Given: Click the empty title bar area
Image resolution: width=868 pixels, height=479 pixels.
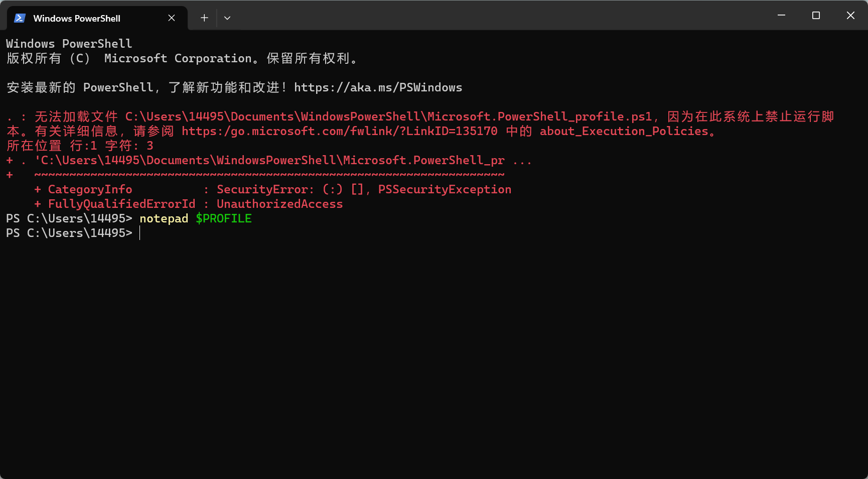Looking at the screenshot, I should (x=502, y=16).
